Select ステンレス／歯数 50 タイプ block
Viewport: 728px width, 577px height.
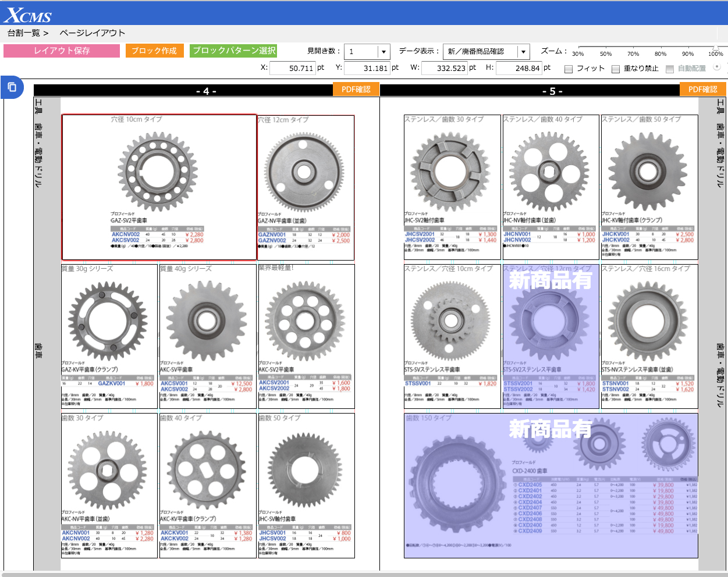[649, 187]
